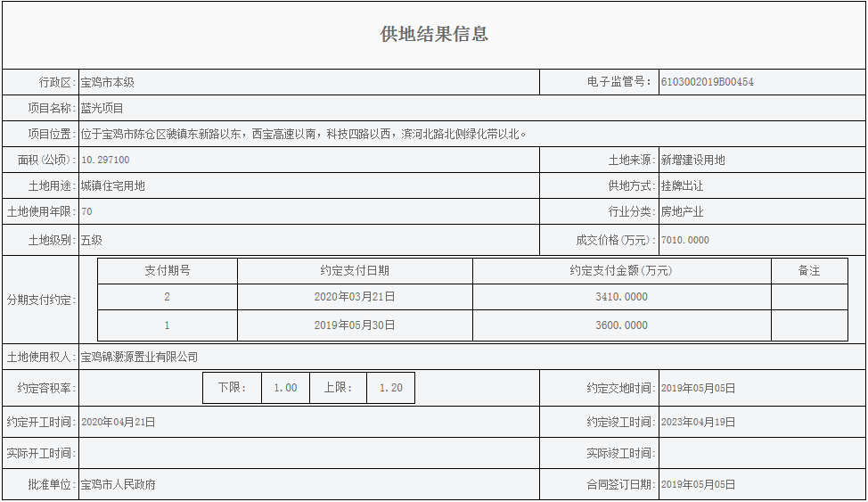868x502 pixels.
Task: Click the payment amount 3600.0000
Action: coord(621,325)
